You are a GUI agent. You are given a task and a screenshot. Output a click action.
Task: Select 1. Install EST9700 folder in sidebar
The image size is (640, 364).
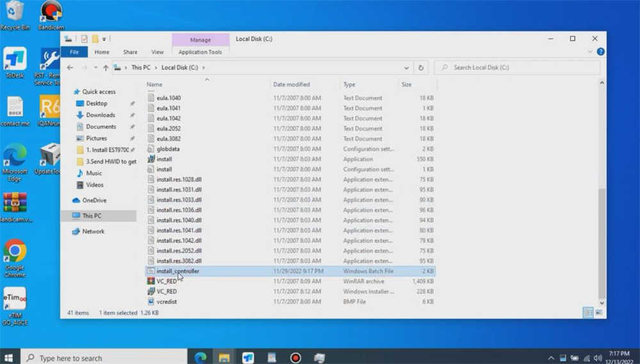point(108,150)
